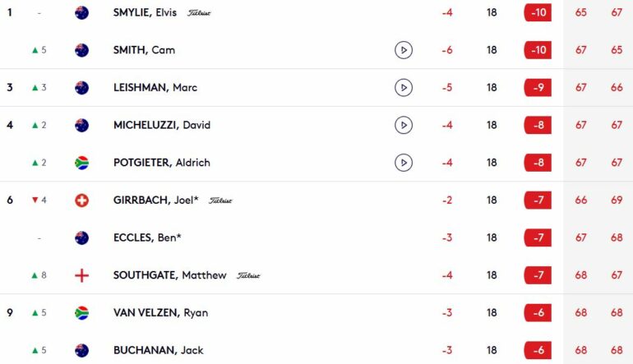This screenshot has height=364, width=633.
Task: Click Southgate's green up-arrow position change
Action: pos(39,275)
